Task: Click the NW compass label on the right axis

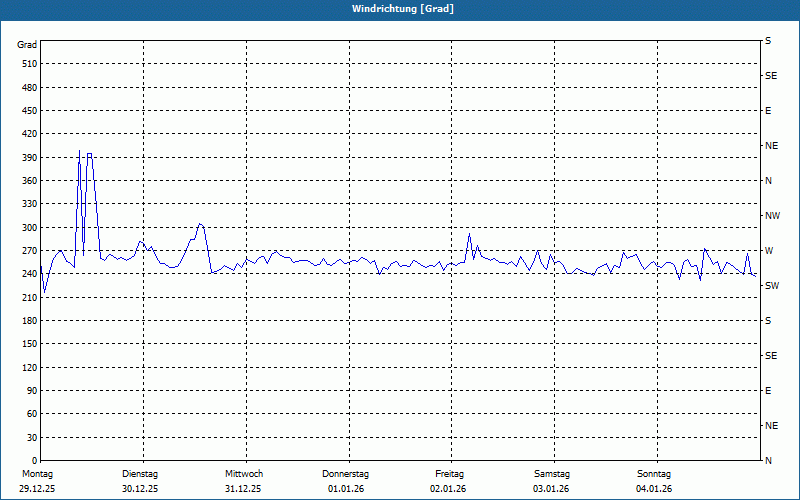Action: 772,215
